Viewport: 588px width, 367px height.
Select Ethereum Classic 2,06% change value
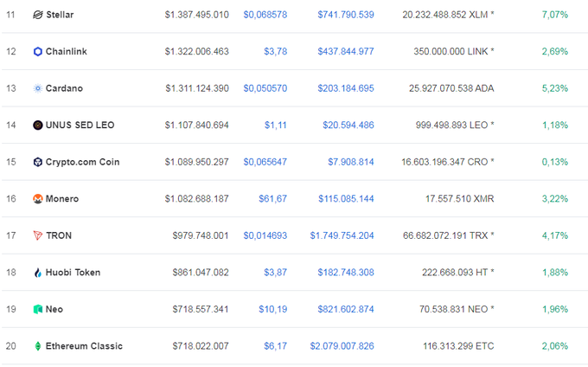[555, 346]
